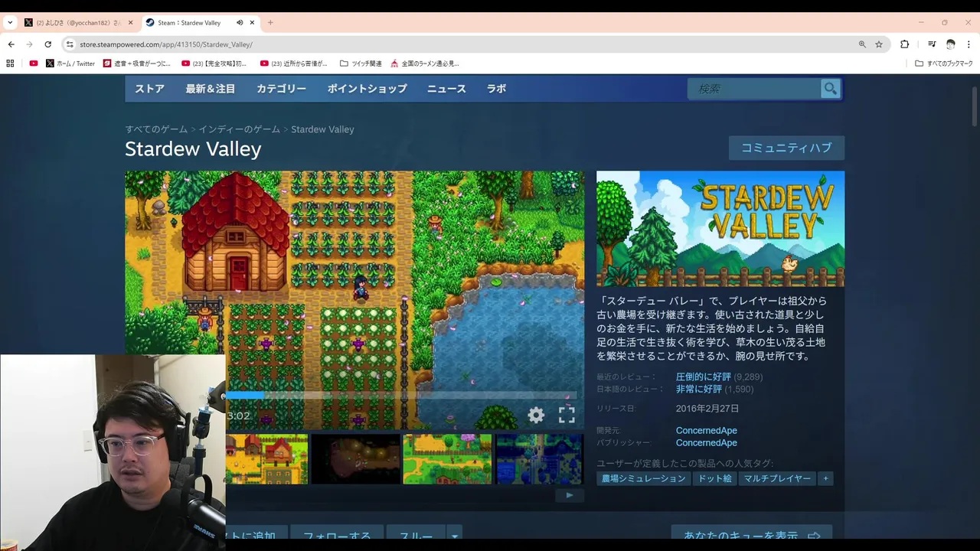Open the page zoom magnifier icon
Screen dimensions: 980x551
pos(862,44)
